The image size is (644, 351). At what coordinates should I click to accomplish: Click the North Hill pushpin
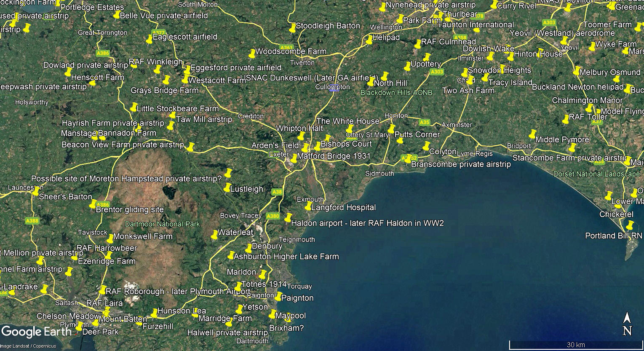[371, 82]
